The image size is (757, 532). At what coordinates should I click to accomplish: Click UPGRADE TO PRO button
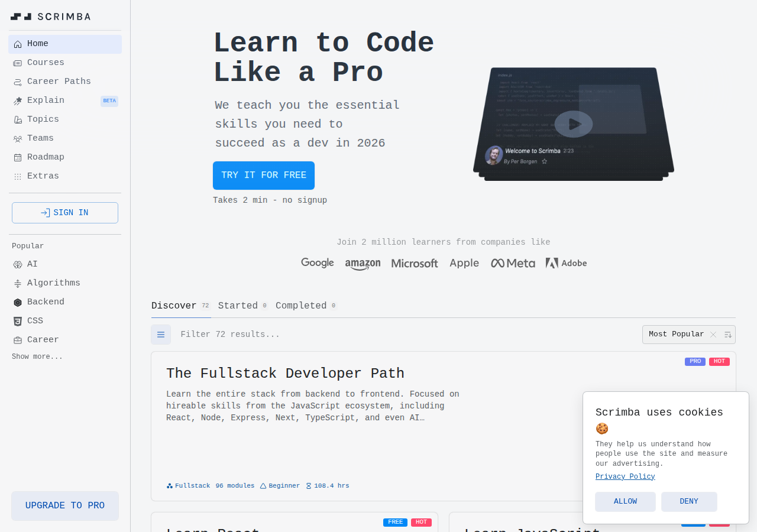(65, 506)
